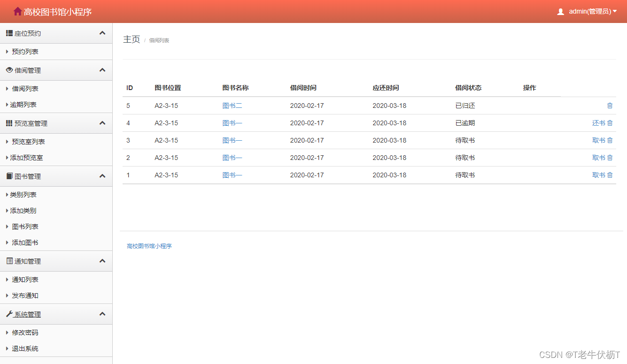Open 图书一 book link in row 2
Viewport: 627px width, 364px height.
232,158
